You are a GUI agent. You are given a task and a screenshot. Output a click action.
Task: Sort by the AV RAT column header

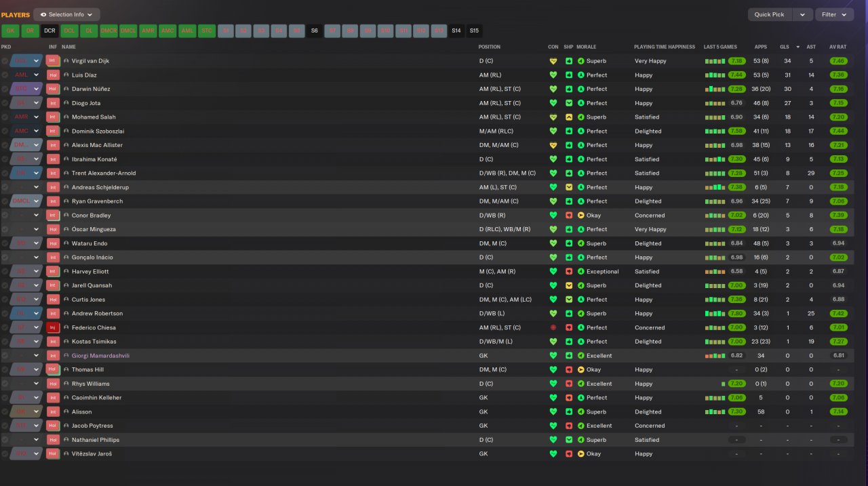(x=838, y=47)
